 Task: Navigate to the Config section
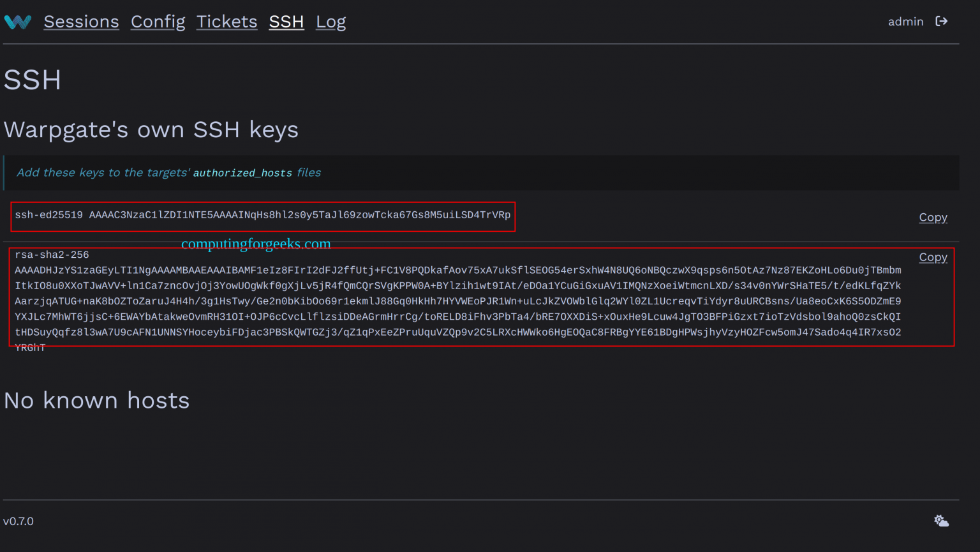(158, 21)
